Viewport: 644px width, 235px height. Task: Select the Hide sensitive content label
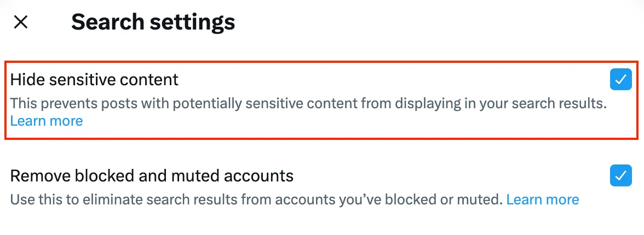[x=94, y=80]
